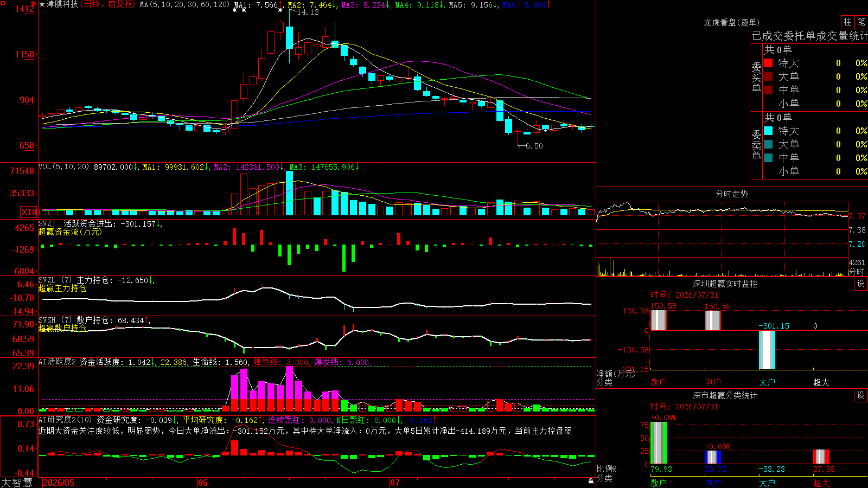Click the 共0单 total in the 委买单 section
Screen dimensions: 868x488
point(778,50)
